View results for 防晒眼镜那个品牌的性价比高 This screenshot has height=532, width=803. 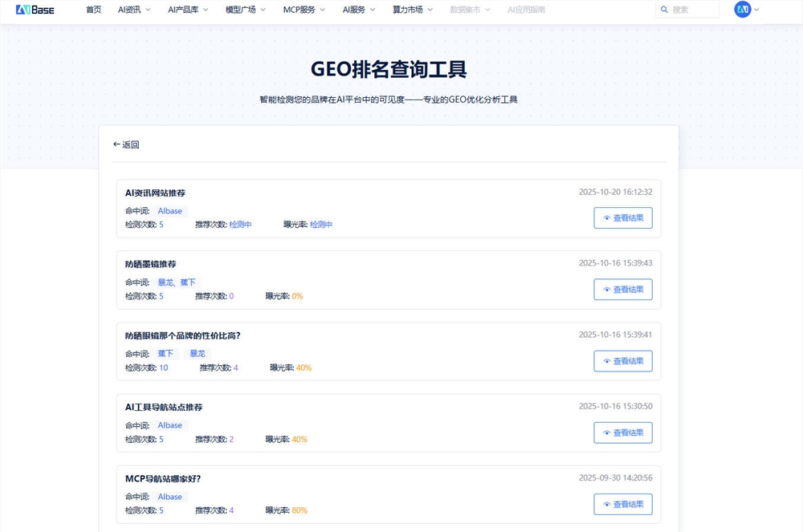623,361
